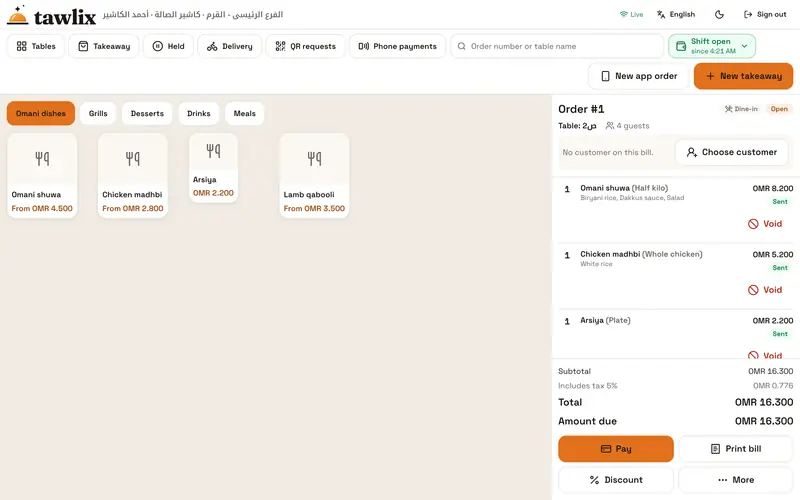This screenshot has width=800, height=500.
Task: Select the Grills category
Action: (98, 113)
